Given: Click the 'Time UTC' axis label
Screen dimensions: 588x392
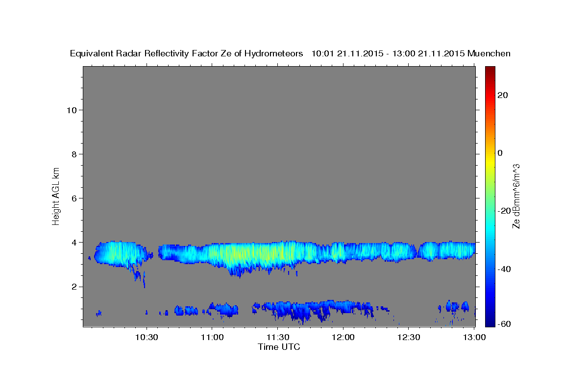Looking at the screenshot, I should point(279,347).
